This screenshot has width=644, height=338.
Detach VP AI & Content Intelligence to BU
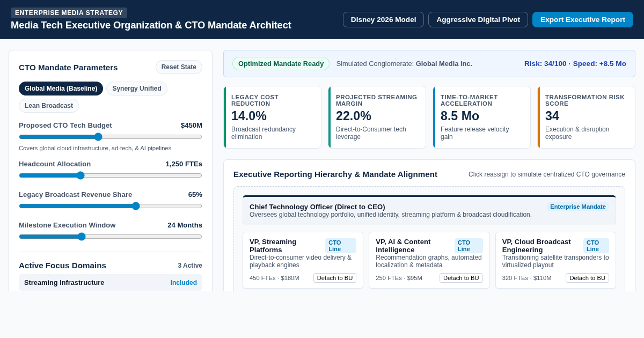tap(461, 278)
